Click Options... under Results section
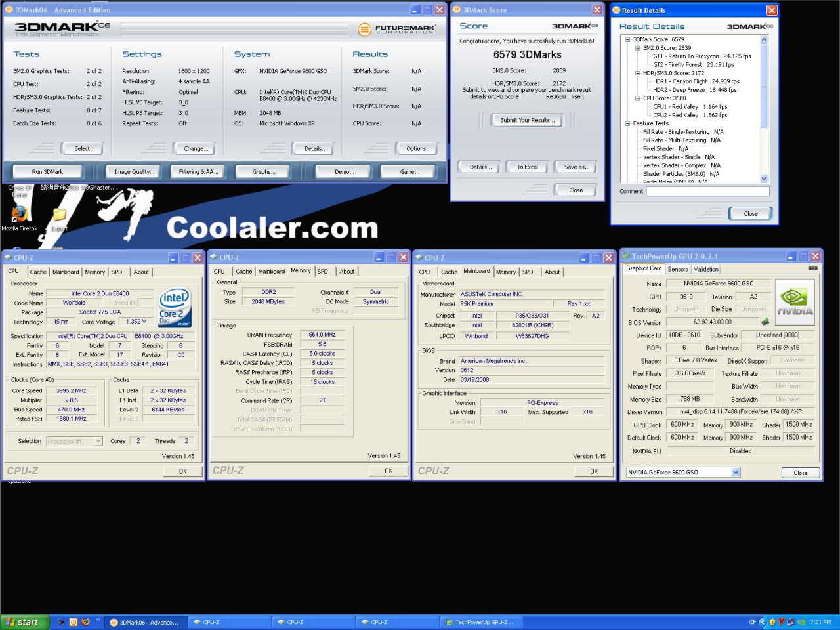 [418, 149]
